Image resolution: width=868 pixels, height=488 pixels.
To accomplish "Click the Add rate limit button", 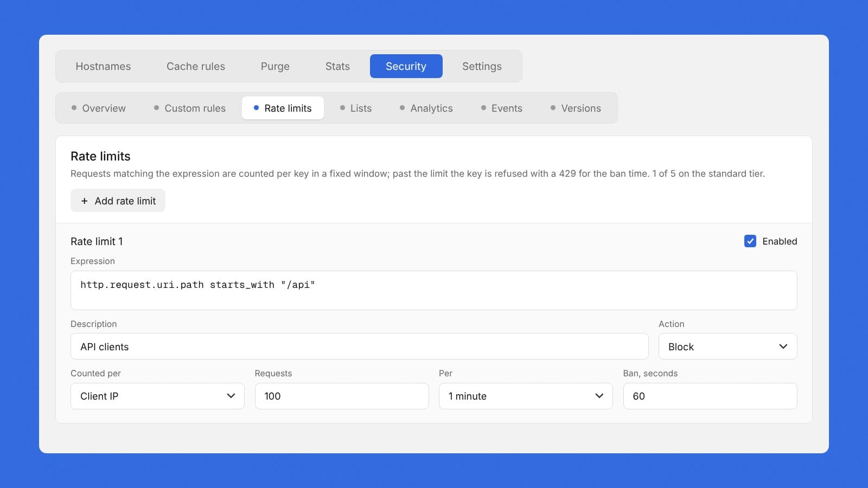I will pyautogui.click(x=118, y=201).
